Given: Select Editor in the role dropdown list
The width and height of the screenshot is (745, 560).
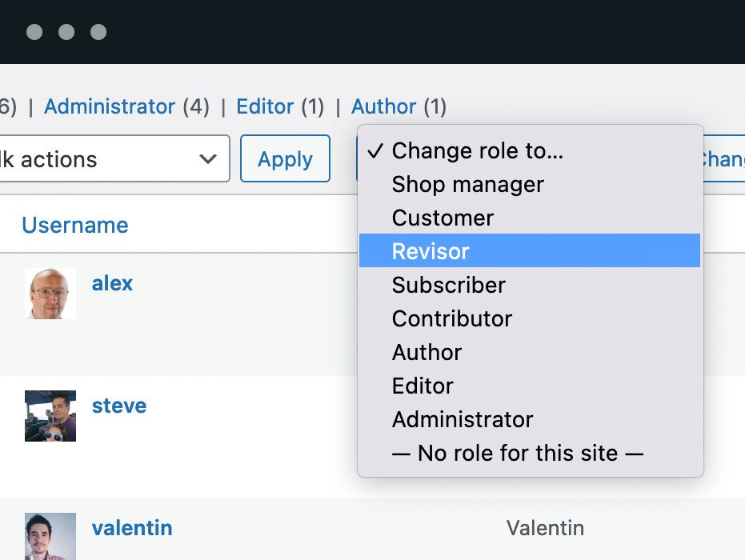Looking at the screenshot, I should coord(529,386).
